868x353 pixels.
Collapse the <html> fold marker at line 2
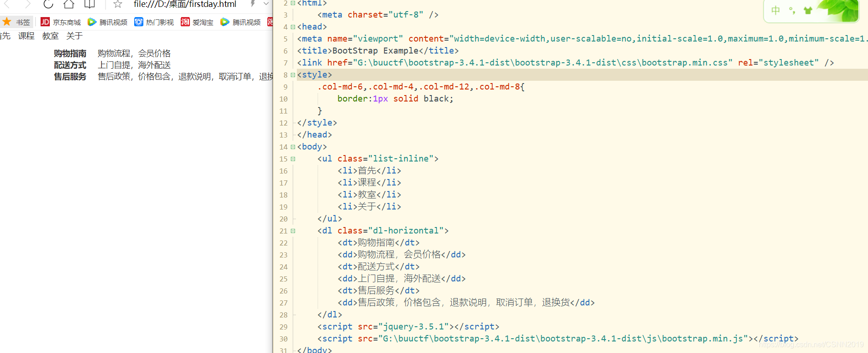click(293, 3)
